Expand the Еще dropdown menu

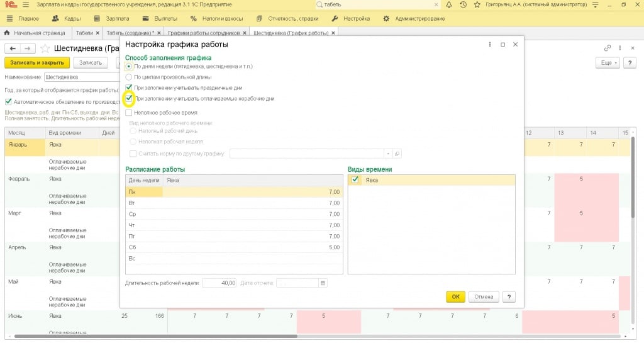pyautogui.click(x=607, y=63)
